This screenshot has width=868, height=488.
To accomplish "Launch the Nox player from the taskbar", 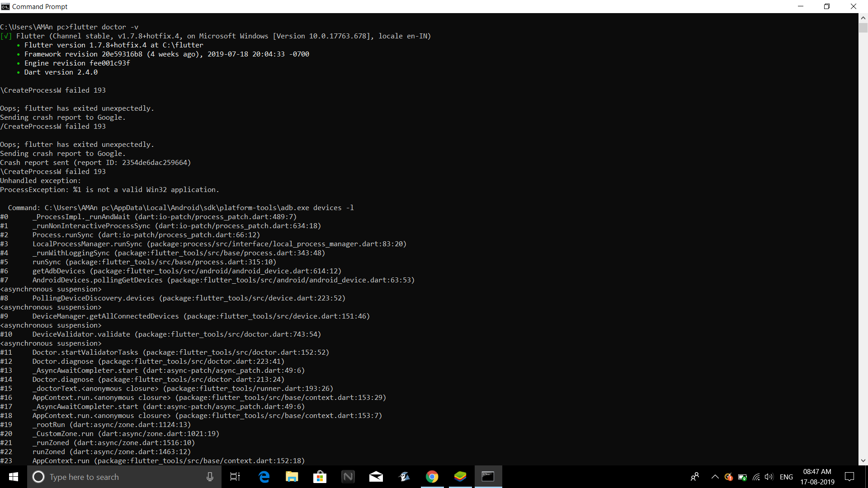I will coord(348,477).
